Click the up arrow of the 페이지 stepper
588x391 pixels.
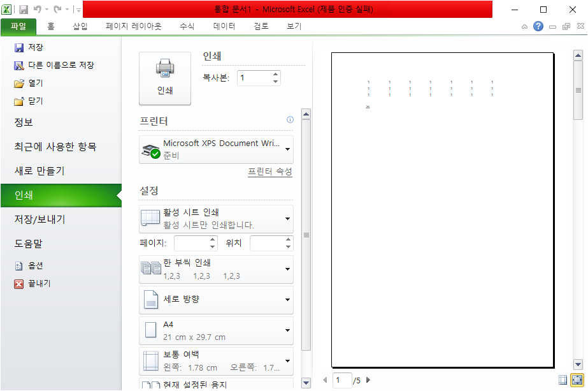pyautogui.click(x=213, y=240)
